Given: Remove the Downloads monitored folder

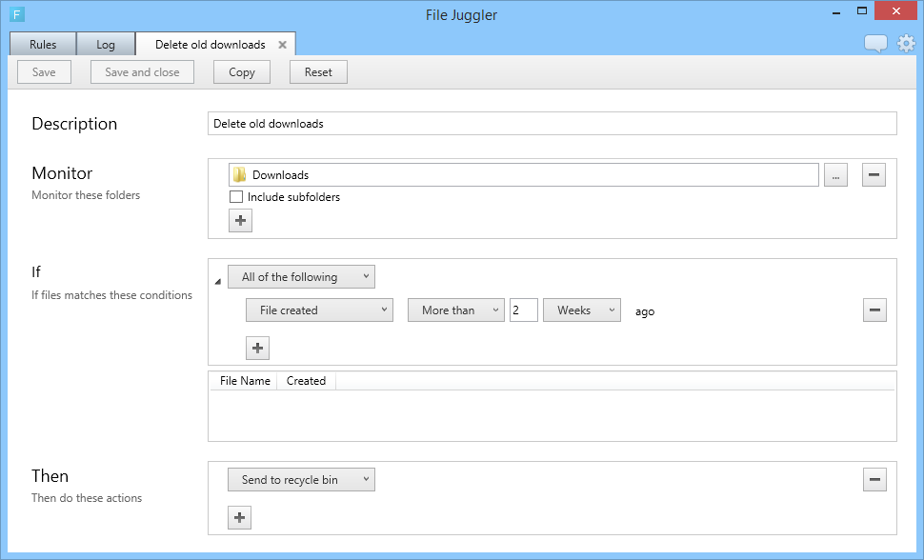Looking at the screenshot, I should tap(874, 175).
